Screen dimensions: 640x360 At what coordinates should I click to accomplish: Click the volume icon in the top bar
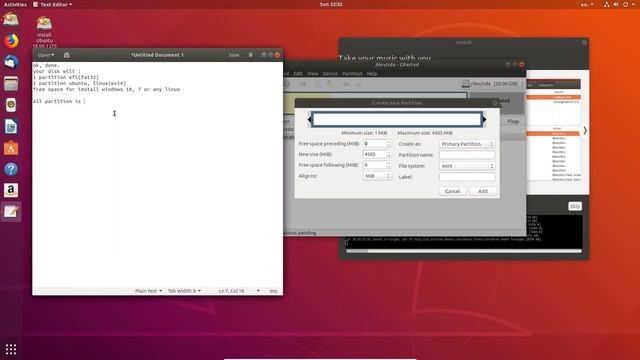point(616,4)
